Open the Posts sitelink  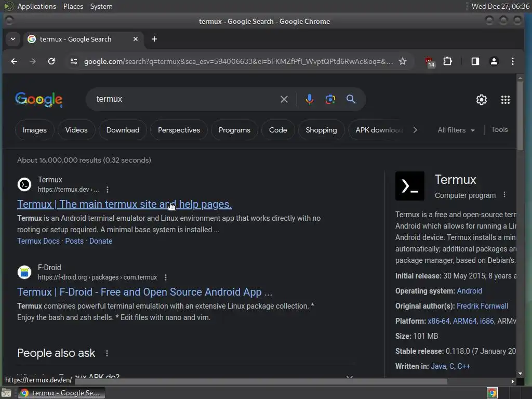click(x=74, y=241)
